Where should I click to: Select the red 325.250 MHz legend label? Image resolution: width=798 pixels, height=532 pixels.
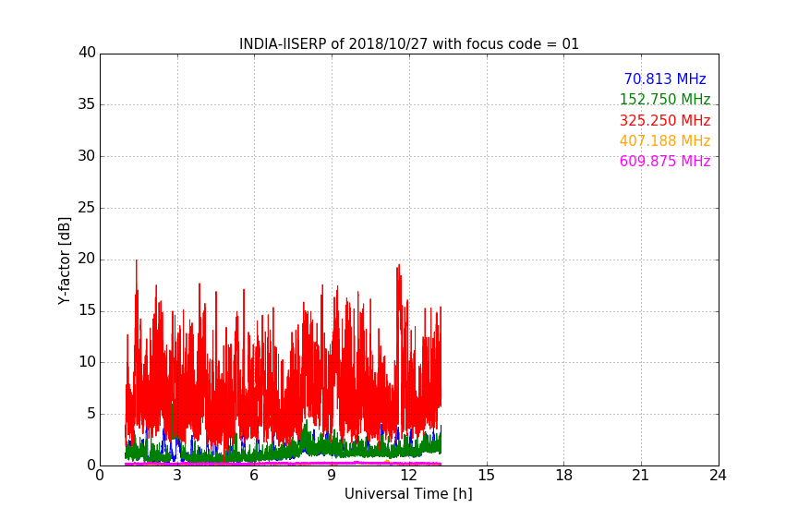tap(665, 121)
